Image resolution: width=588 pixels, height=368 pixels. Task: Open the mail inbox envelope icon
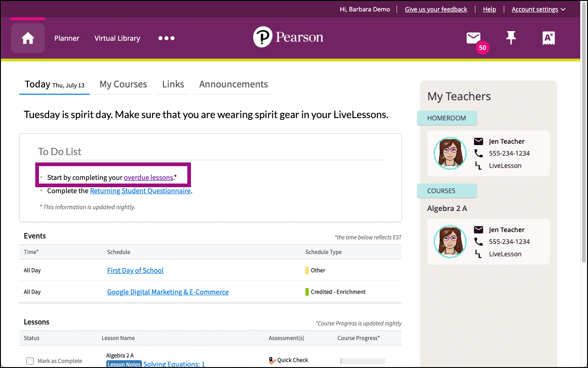(474, 38)
